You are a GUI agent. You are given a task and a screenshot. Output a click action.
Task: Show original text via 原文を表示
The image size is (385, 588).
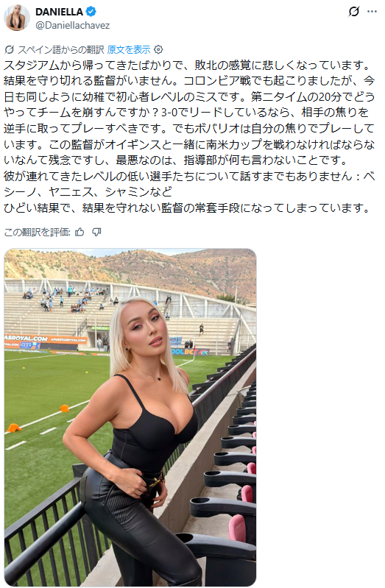click(x=129, y=49)
